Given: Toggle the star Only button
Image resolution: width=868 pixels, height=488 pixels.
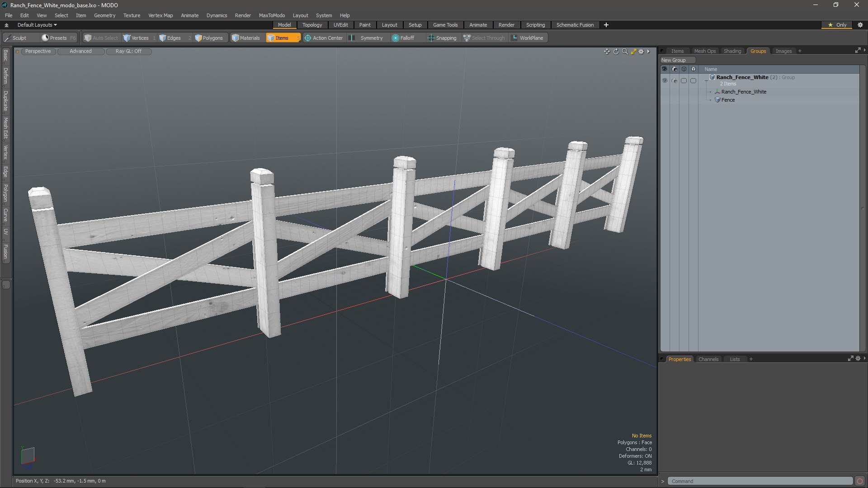Looking at the screenshot, I should (837, 25).
